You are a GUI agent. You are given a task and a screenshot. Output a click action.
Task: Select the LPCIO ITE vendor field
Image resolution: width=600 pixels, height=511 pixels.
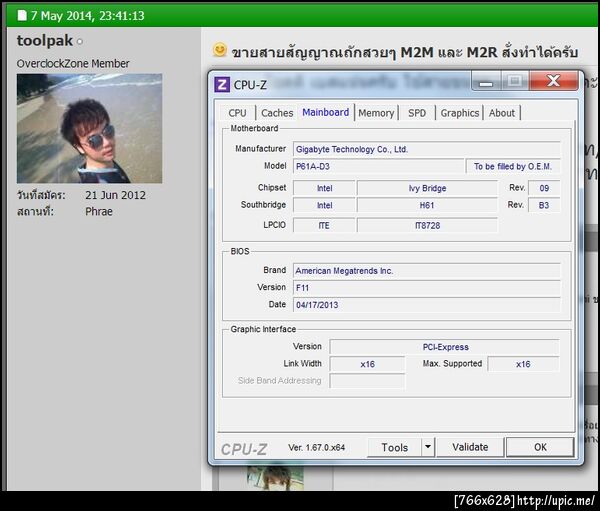coord(324,225)
